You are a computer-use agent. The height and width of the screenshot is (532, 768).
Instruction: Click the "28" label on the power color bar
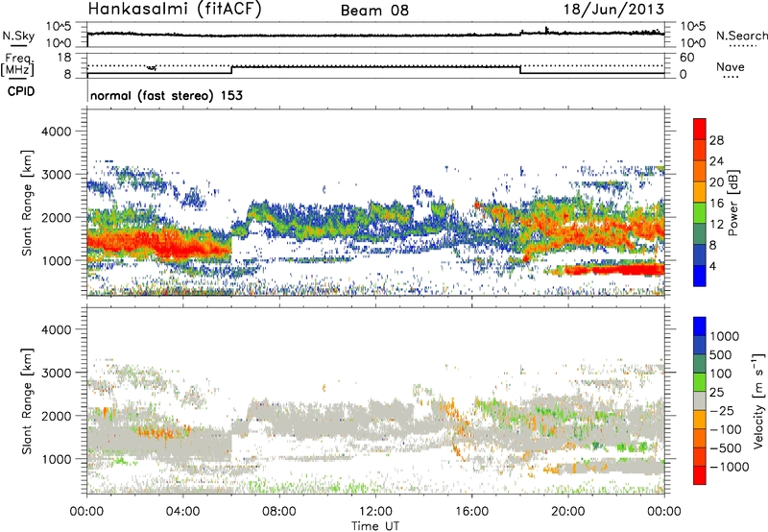point(716,140)
